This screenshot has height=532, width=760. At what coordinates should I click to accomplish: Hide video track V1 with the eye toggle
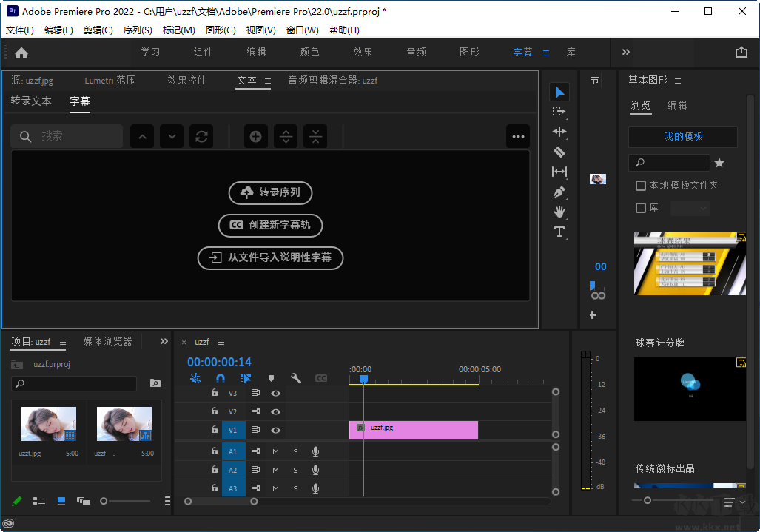pyautogui.click(x=275, y=430)
